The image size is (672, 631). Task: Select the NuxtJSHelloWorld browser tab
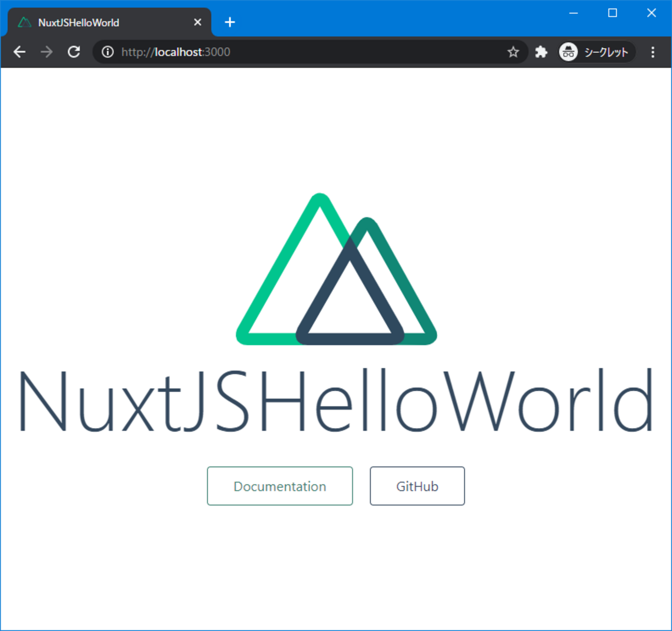click(109, 22)
